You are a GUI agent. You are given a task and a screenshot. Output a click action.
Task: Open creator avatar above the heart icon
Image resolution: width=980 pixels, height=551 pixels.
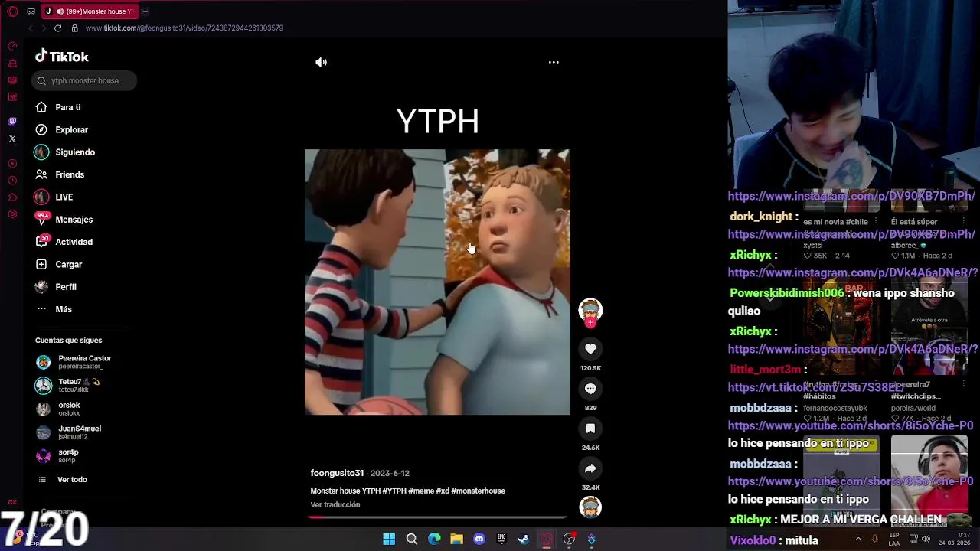click(x=590, y=311)
